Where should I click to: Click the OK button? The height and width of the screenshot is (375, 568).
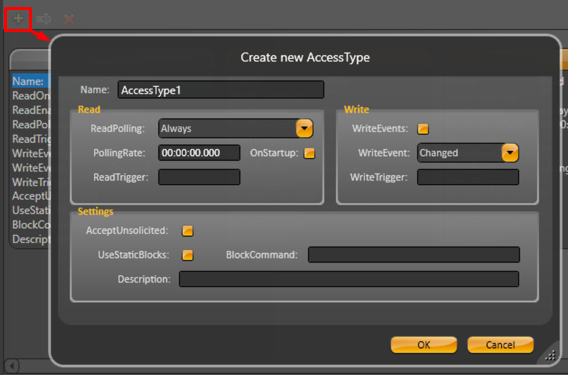click(424, 345)
